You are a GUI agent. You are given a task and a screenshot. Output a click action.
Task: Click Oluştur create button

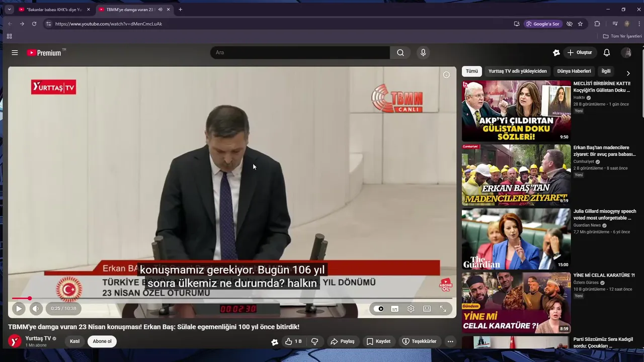tap(580, 53)
